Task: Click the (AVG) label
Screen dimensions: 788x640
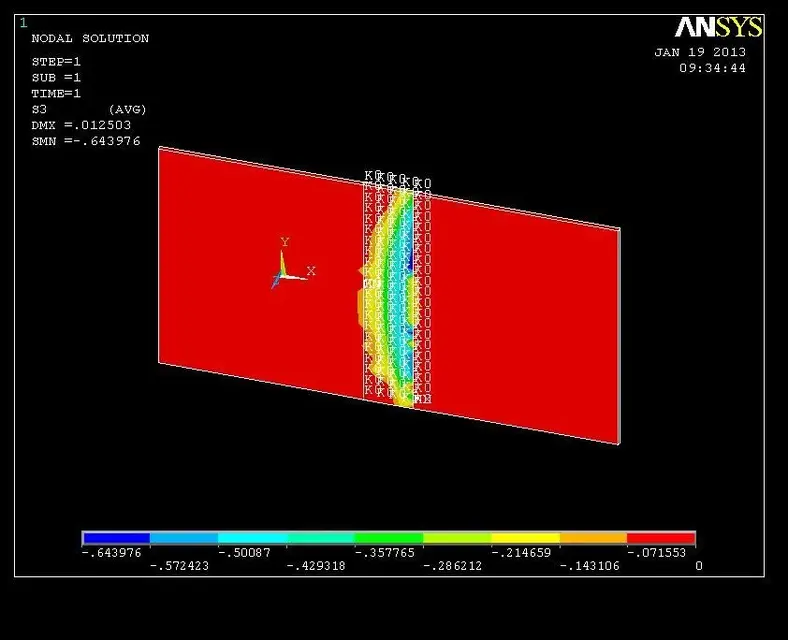Action: [x=127, y=110]
